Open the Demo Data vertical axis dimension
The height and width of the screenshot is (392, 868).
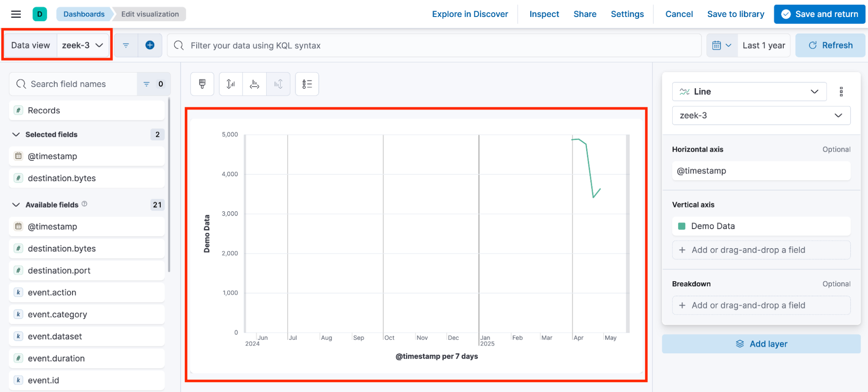[x=761, y=226]
